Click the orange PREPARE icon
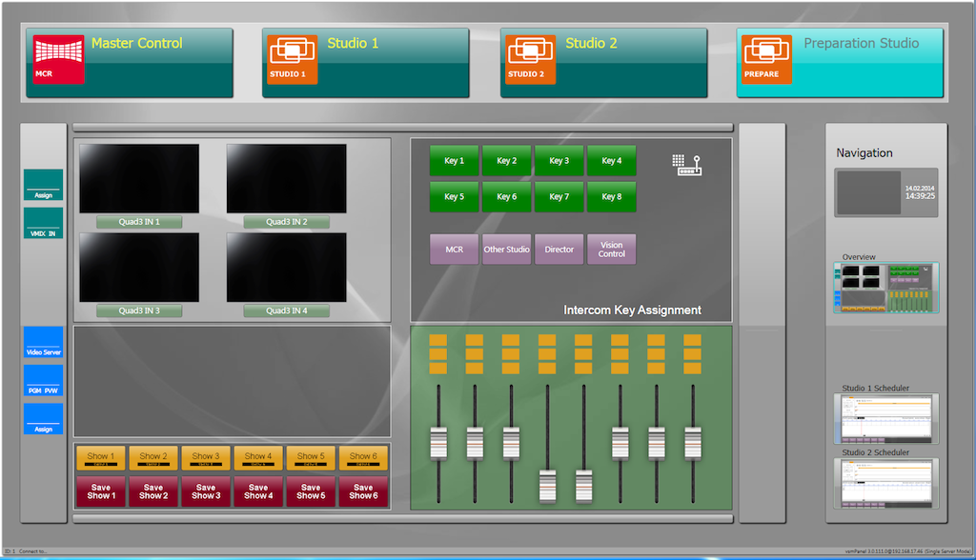Image resolution: width=976 pixels, height=560 pixels. 767,60
